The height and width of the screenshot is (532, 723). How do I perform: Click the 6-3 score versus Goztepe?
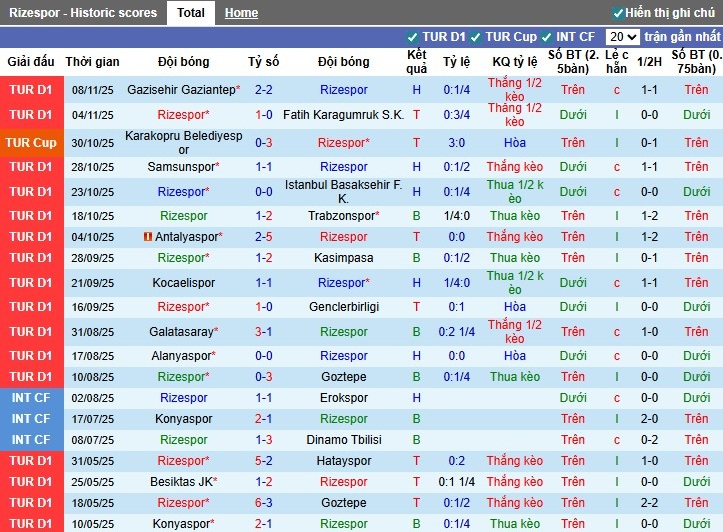[x=264, y=503]
